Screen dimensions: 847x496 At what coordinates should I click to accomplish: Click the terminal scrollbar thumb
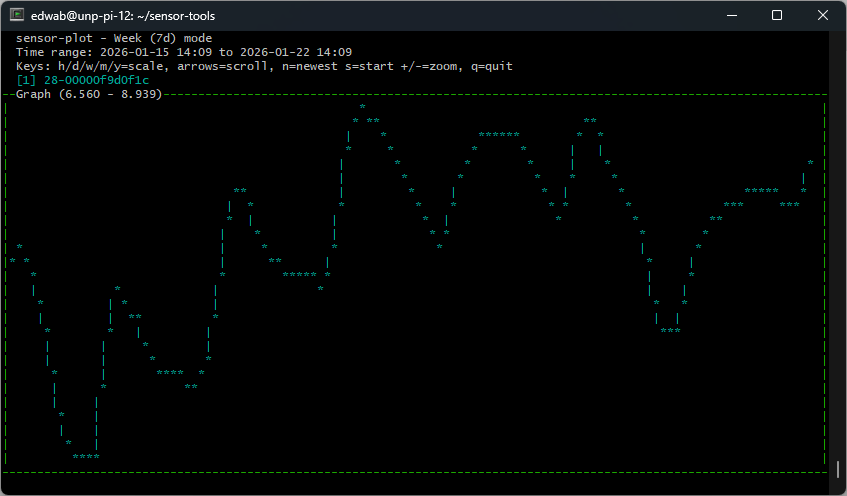pos(838,469)
